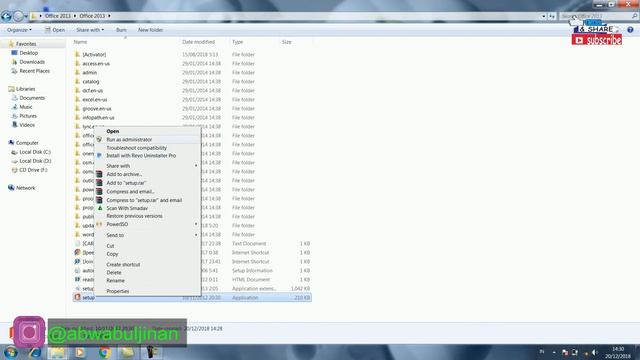The image size is (640, 360).
Task: Choose Scan With Smadav
Action: (x=127, y=208)
